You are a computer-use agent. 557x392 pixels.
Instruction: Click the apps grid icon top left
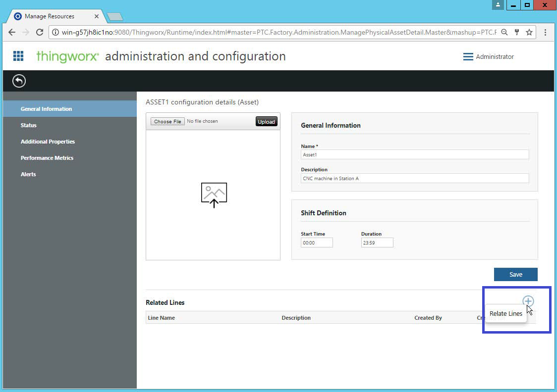click(x=18, y=56)
